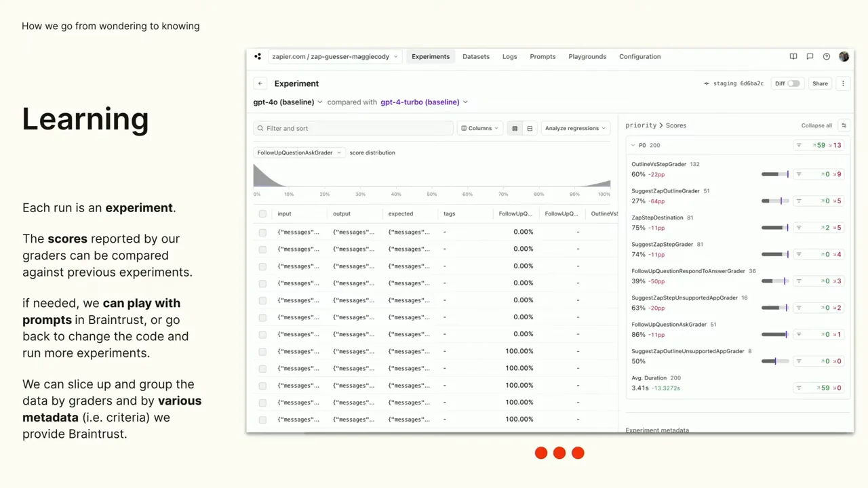Image resolution: width=868 pixels, height=488 pixels.
Task: Go to the Playgrounds tab
Action: point(587,57)
